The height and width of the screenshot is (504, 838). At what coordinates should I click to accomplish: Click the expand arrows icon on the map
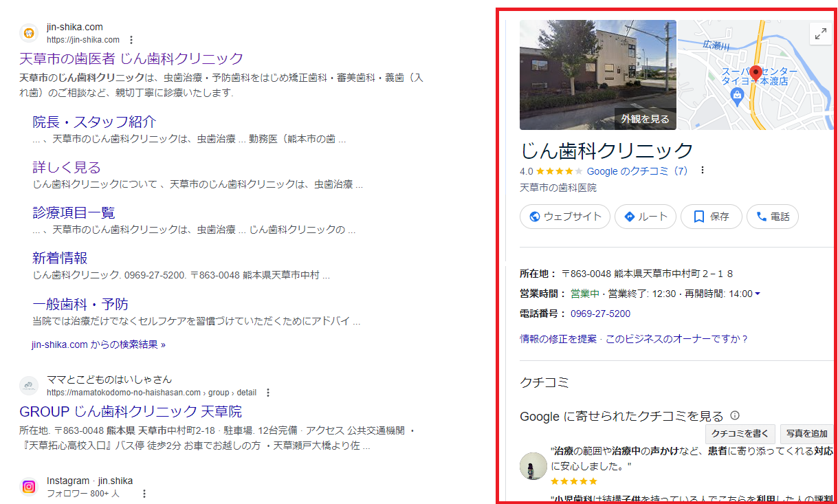[x=821, y=32]
